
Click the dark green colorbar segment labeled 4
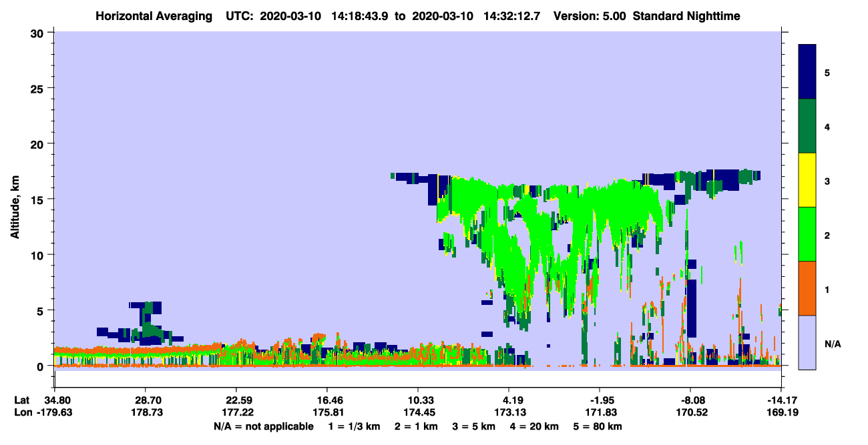click(x=807, y=126)
